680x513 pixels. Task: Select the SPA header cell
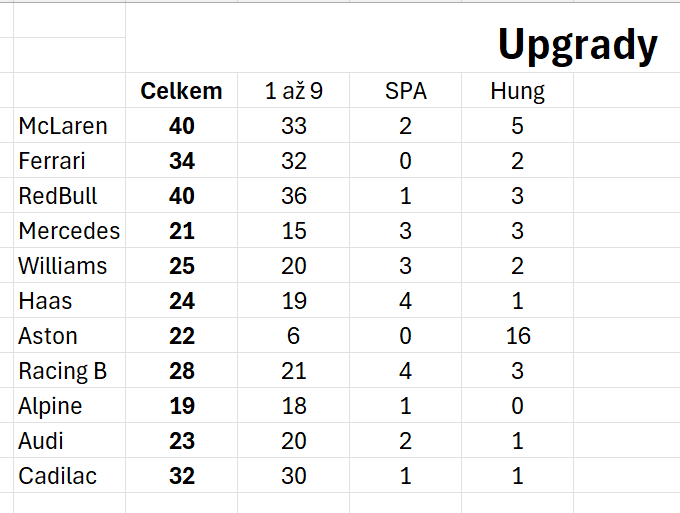pyautogui.click(x=405, y=90)
